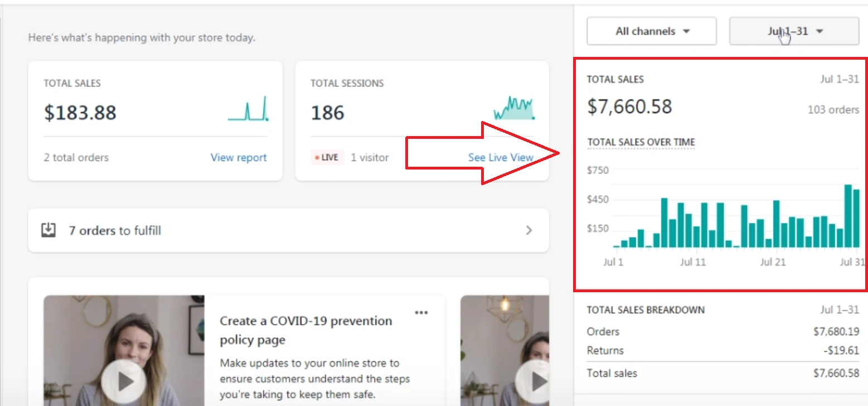Click the sparkline in the $183.88 sales card
The image size is (868, 406).
tap(248, 109)
